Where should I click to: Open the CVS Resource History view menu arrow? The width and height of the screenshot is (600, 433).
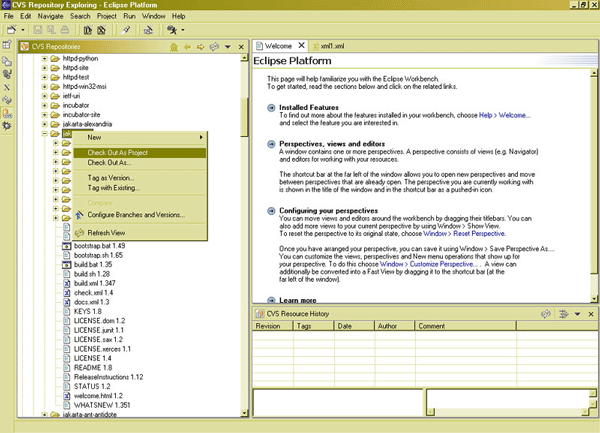coord(577,314)
